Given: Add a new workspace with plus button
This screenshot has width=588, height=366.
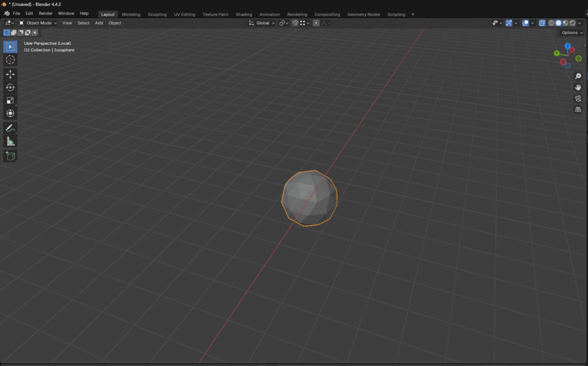Looking at the screenshot, I should click(x=413, y=14).
